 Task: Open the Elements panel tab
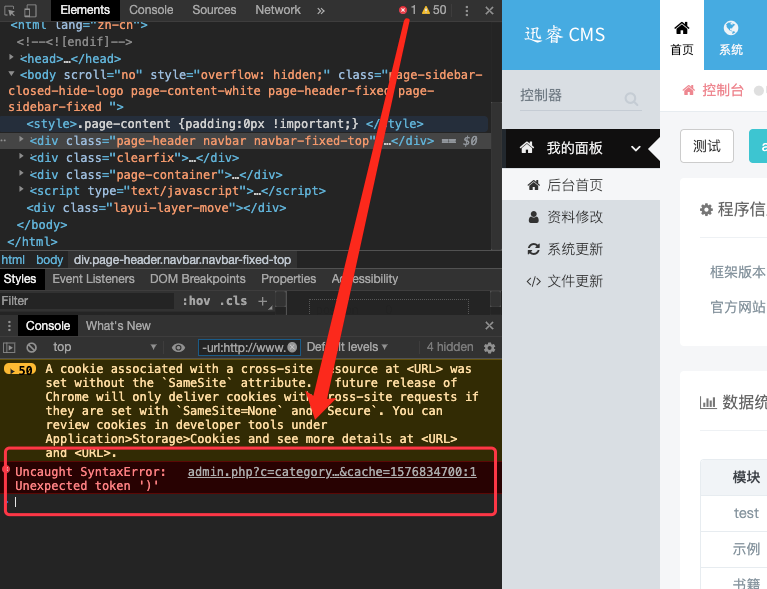point(85,10)
